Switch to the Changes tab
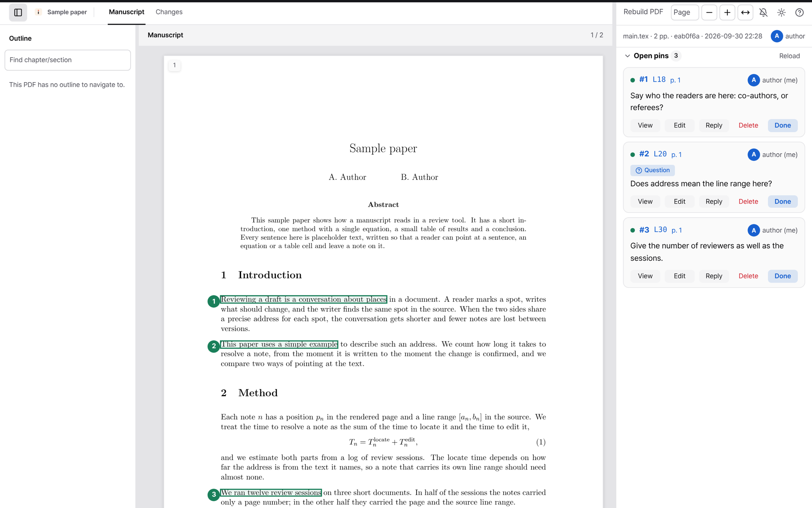This screenshot has width=812, height=508. click(x=169, y=12)
